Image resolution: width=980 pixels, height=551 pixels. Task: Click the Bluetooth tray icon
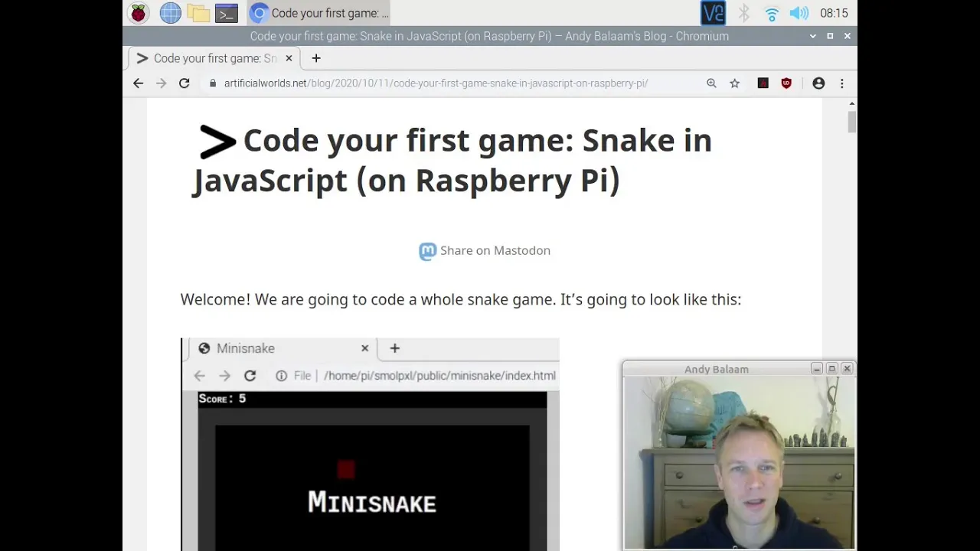coord(743,13)
